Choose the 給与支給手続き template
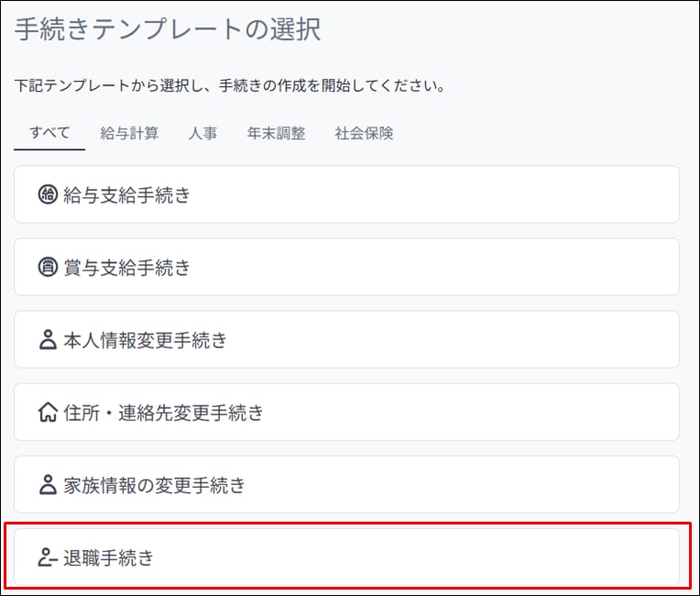 (x=346, y=194)
